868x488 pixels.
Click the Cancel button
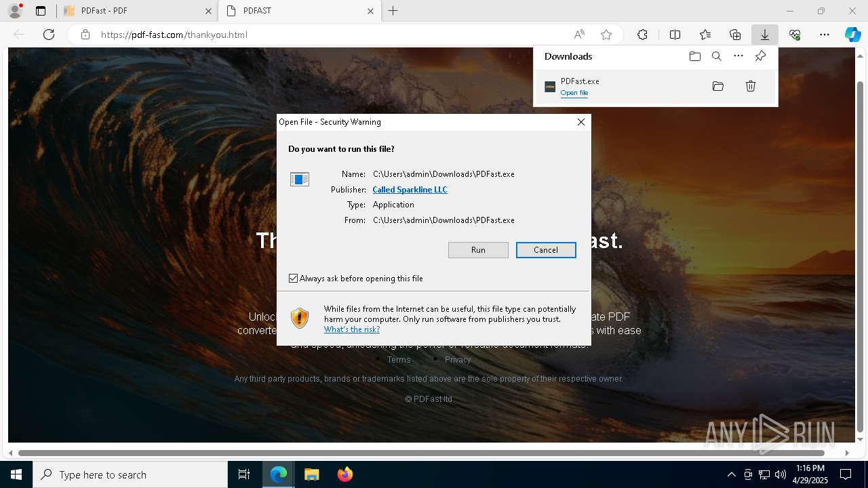[546, 250]
